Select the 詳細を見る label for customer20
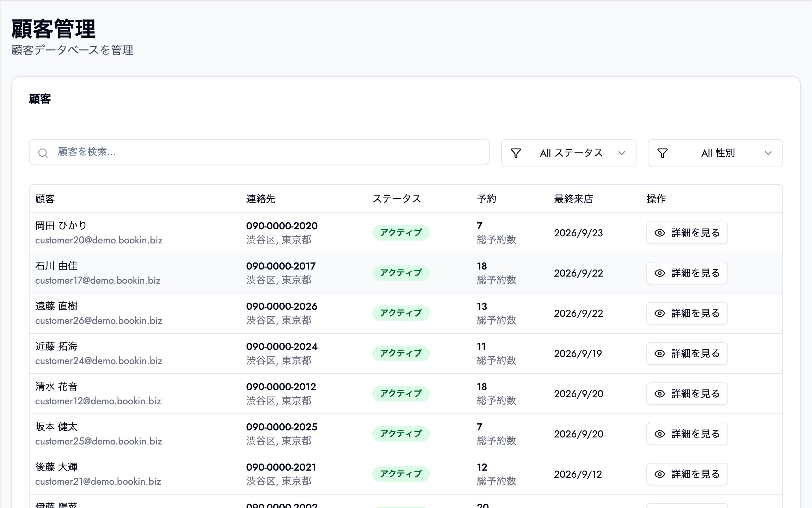Image resolution: width=812 pixels, height=508 pixels. [695, 233]
